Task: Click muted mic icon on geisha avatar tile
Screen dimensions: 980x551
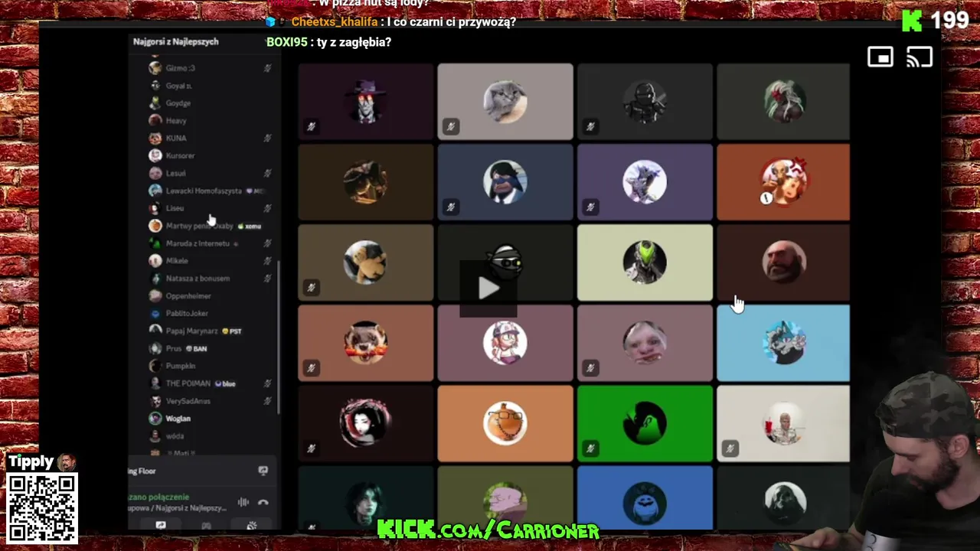Action: click(x=311, y=448)
